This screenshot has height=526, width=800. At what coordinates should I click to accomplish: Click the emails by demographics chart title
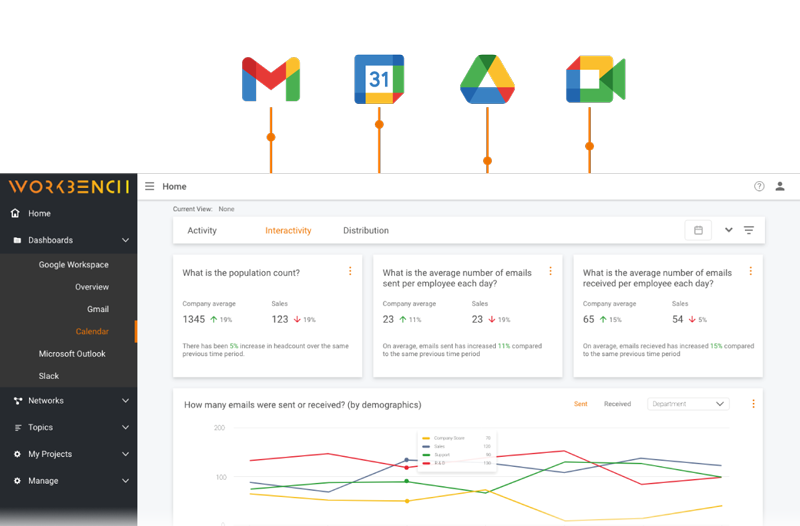tap(303, 405)
